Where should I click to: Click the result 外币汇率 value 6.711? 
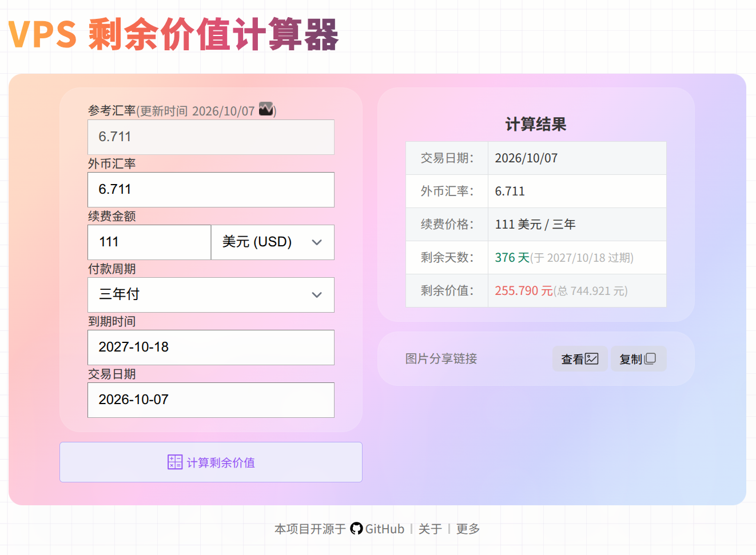click(x=510, y=191)
